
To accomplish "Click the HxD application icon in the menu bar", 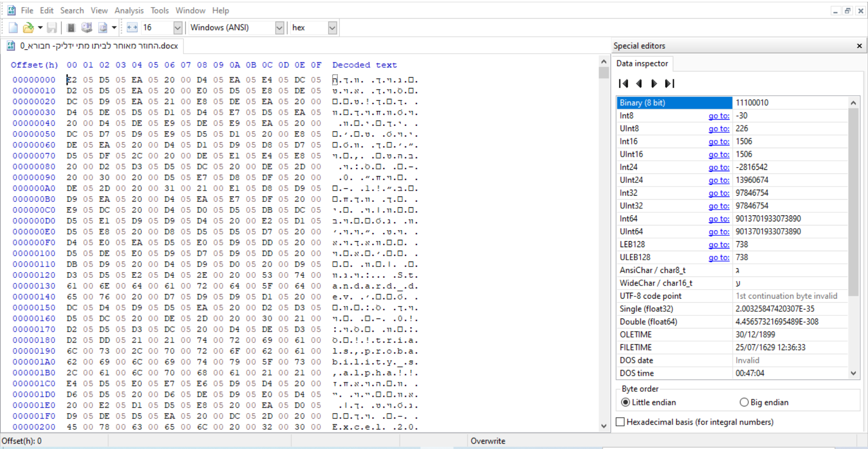I will 11,10.
